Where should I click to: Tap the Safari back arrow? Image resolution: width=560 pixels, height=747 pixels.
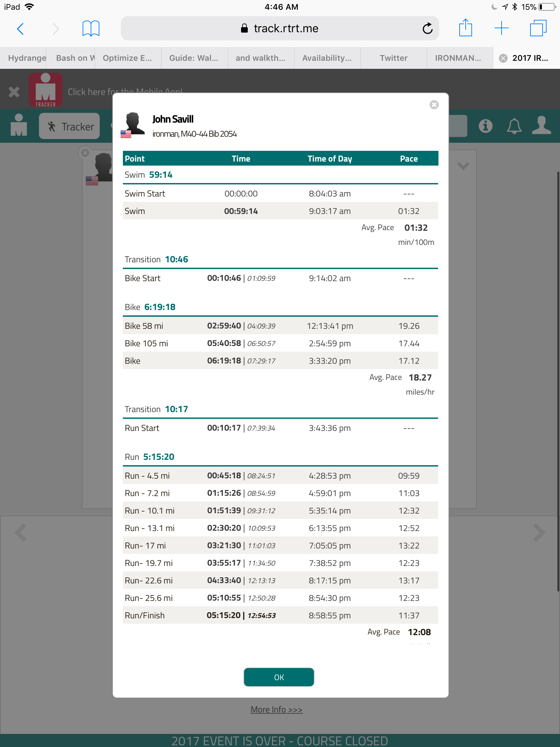coord(20,29)
